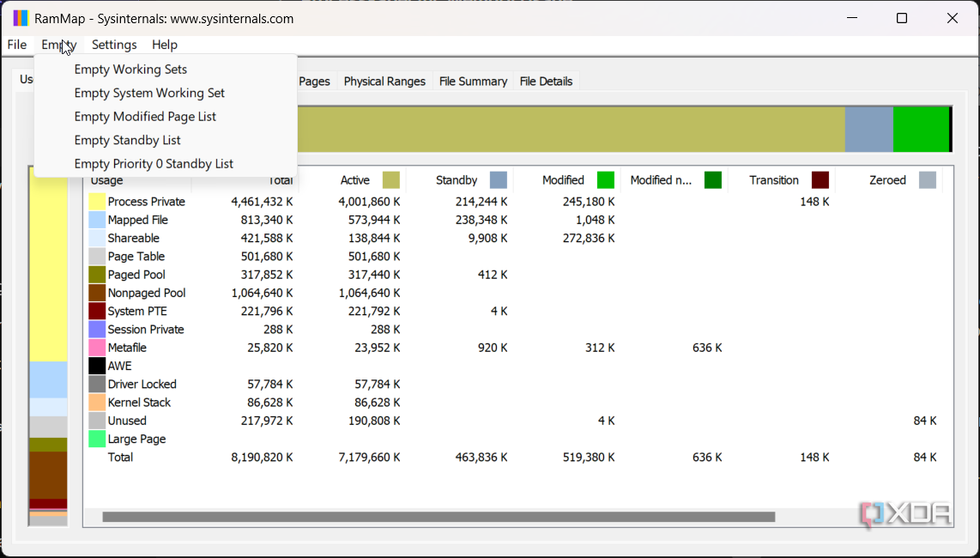
Task: Click the Driver Locked gray swatch
Action: [97, 384]
